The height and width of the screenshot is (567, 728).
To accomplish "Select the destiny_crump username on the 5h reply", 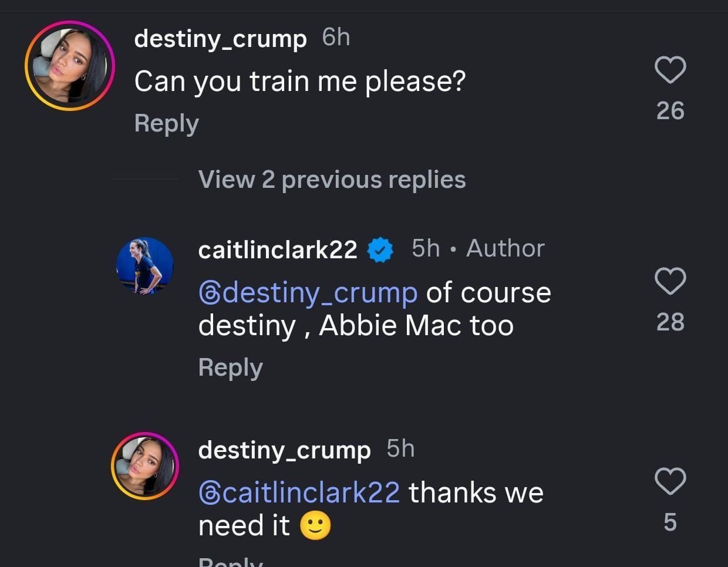I will coord(284,450).
